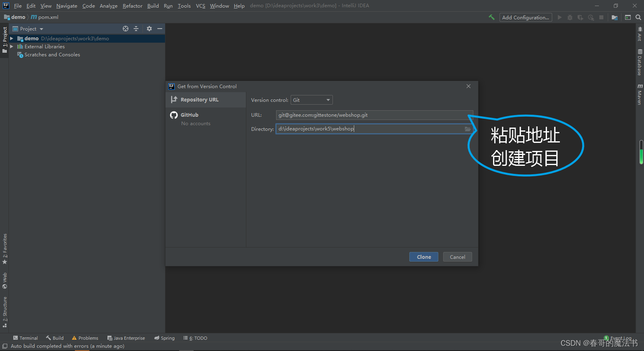
Task: Open the Build menu
Action: point(153,6)
